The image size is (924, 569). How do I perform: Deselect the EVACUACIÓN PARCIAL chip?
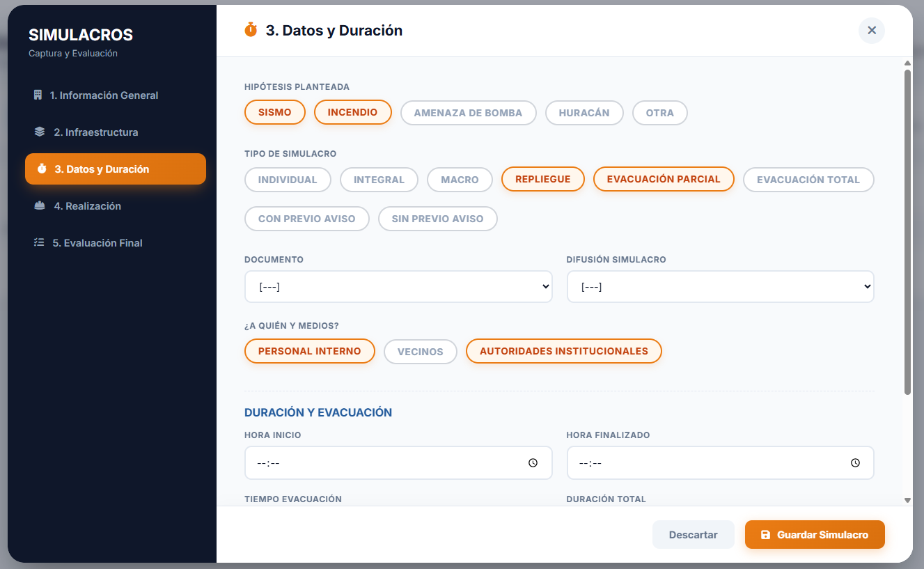point(664,179)
